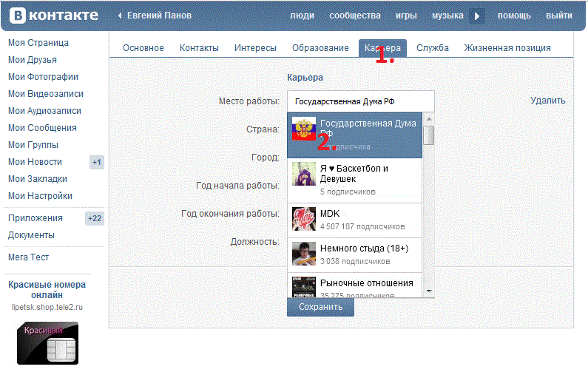Open Мои Аудиозаписи in sidebar
The height and width of the screenshot is (375, 588).
coord(44,111)
